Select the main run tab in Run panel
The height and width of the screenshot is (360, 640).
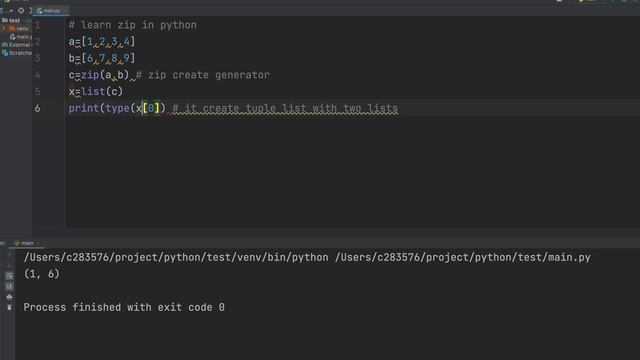27,243
